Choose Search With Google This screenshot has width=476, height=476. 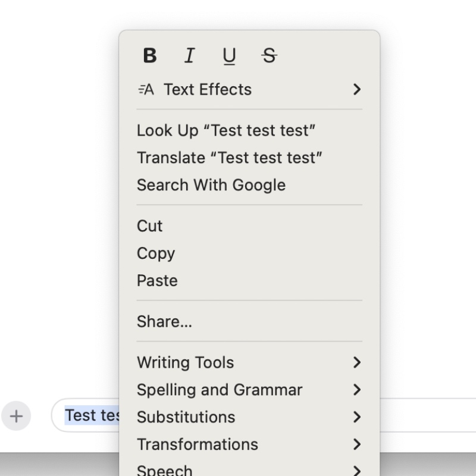point(211,185)
